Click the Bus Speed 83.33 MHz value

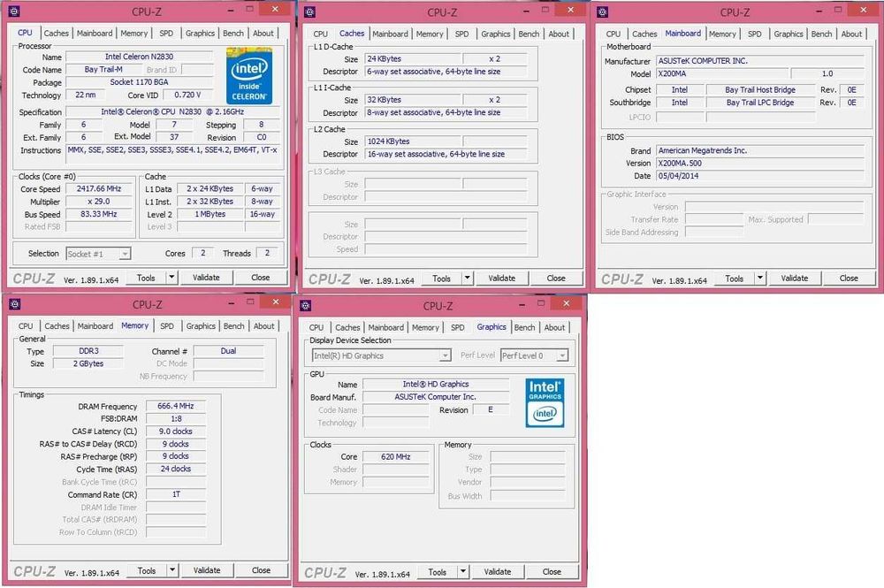[99, 214]
